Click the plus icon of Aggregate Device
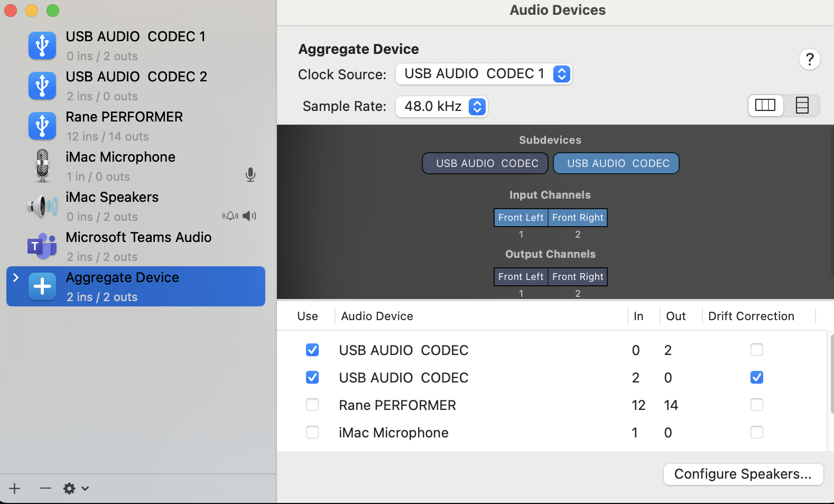 pos(42,286)
